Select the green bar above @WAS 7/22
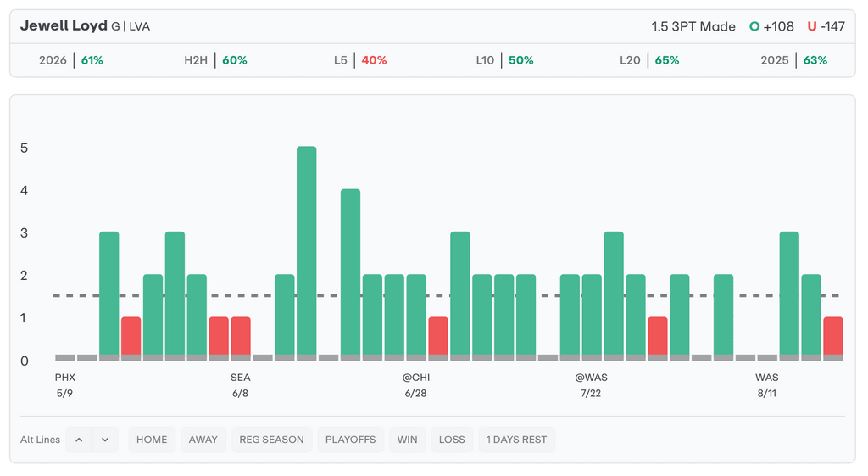This screenshot has width=868, height=476. (x=592, y=317)
